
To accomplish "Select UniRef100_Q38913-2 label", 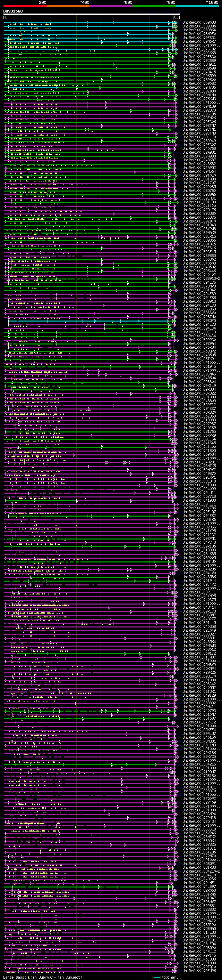I will pyautogui.click(x=201, y=278).
